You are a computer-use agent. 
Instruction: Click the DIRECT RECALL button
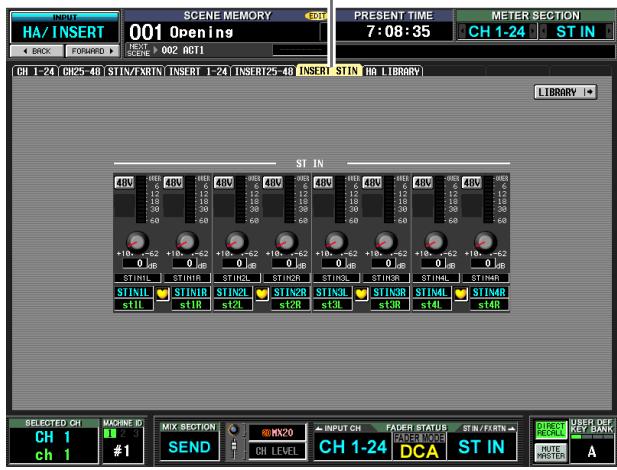(x=550, y=430)
